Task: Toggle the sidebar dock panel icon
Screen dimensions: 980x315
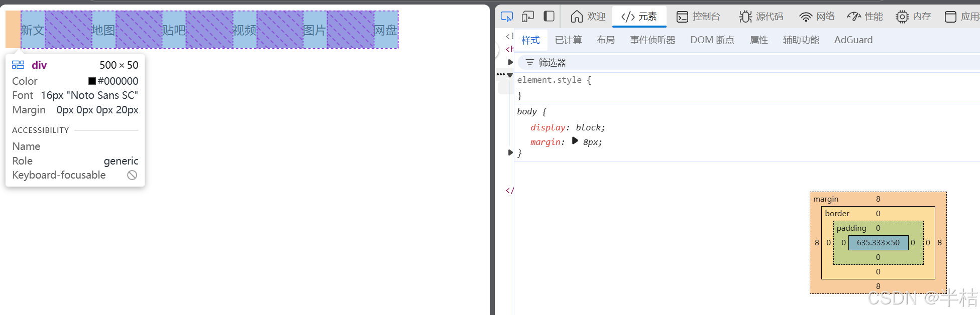Action: tap(549, 17)
